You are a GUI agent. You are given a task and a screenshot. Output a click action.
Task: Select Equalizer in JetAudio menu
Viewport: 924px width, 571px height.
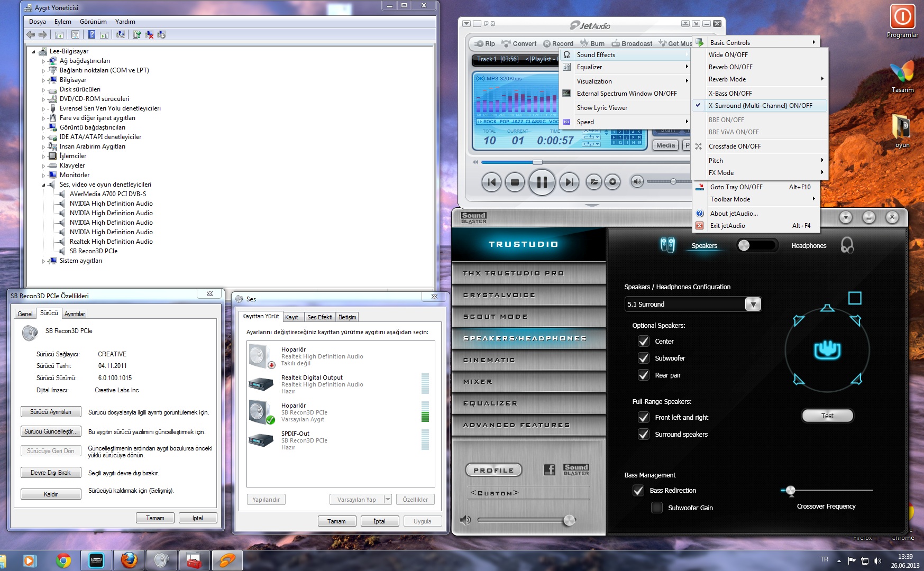click(625, 67)
